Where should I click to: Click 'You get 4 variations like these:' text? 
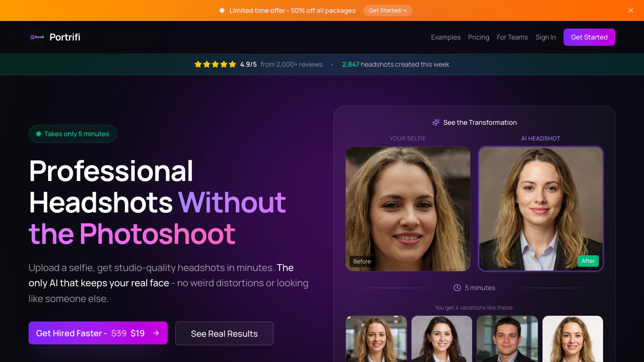point(474,308)
